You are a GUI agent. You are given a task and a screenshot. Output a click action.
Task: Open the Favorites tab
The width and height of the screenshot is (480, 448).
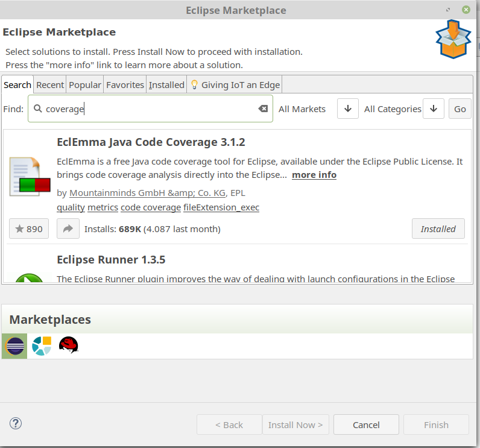pos(125,85)
